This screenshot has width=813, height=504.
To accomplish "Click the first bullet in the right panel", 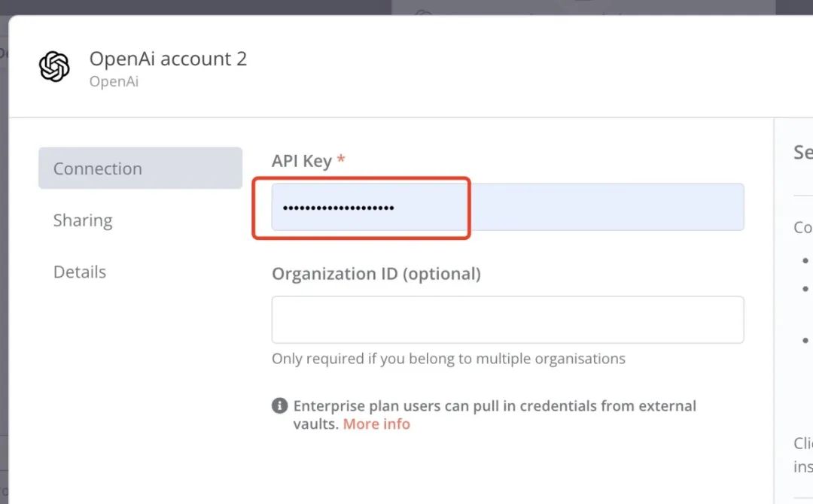I will [805, 260].
